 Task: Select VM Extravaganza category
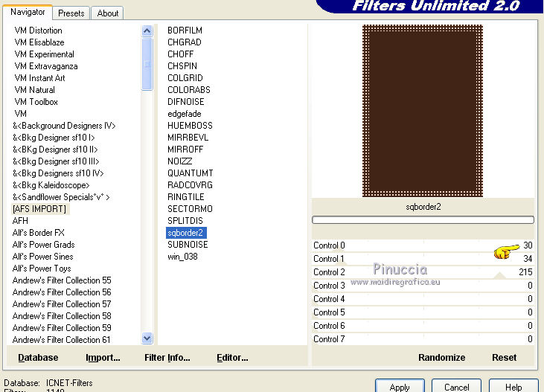[46, 66]
